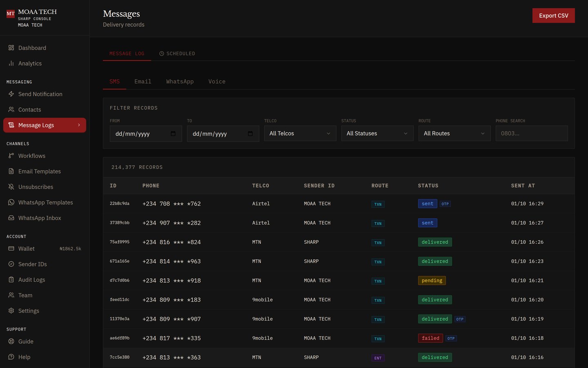Switch to the Voice channel tab
This screenshot has height=368, width=588.
pyautogui.click(x=217, y=81)
